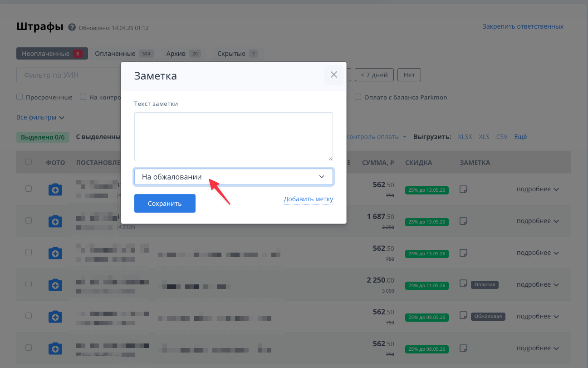This screenshot has height=368, width=588.
Task: Toggle the Просроченные checkbox
Action: 20,97
